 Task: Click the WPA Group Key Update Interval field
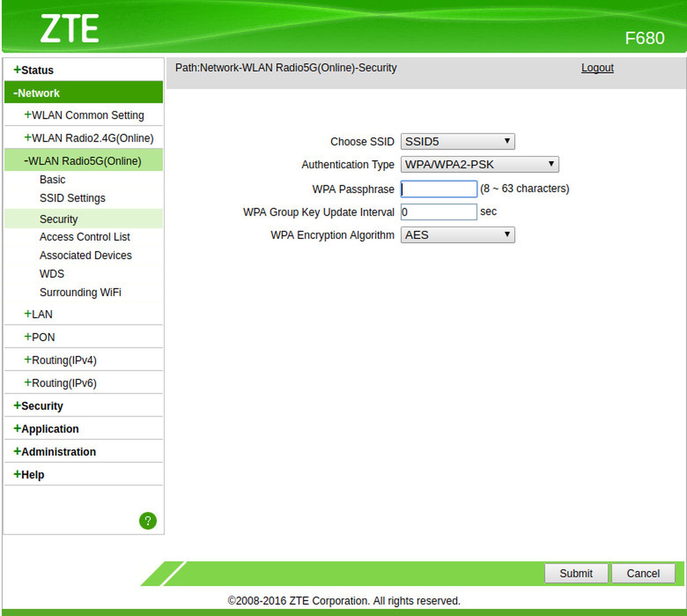[x=439, y=212]
